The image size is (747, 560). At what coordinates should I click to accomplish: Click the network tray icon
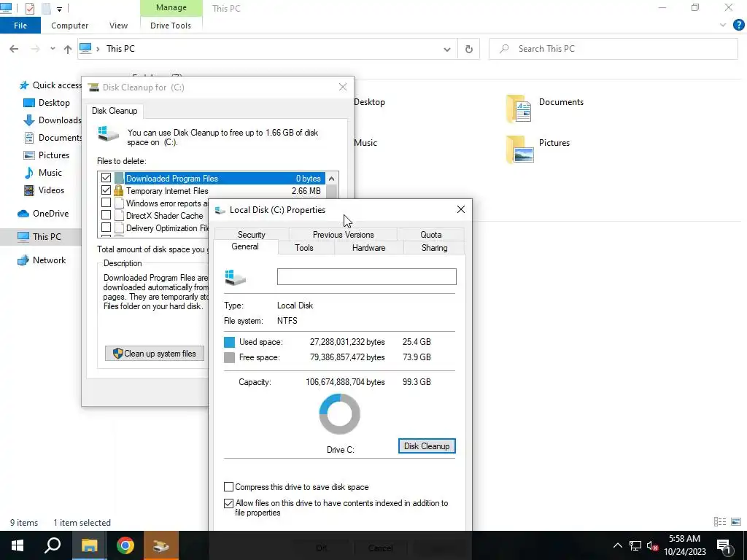pyautogui.click(x=635, y=545)
